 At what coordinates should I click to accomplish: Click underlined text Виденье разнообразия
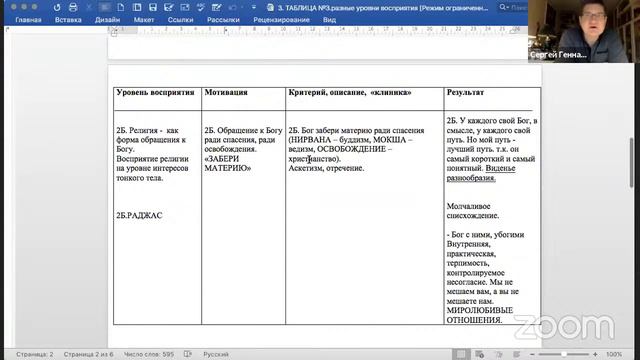(x=481, y=173)
